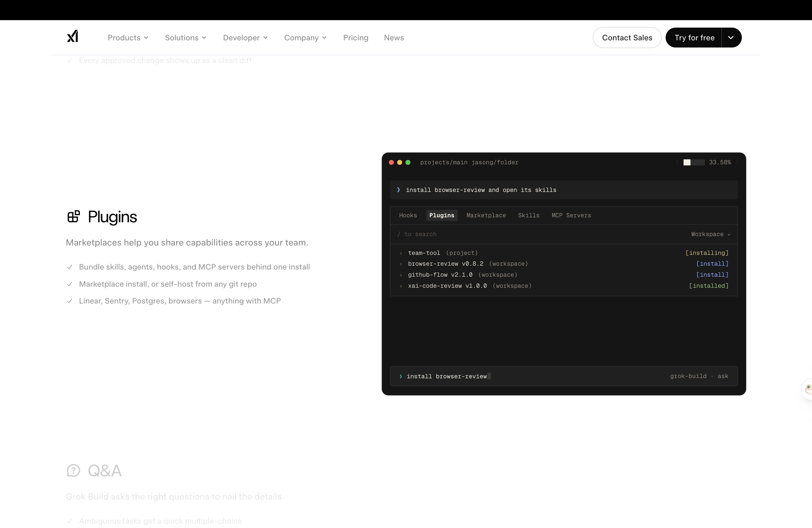Click 'Linear, Sentry, Postgres, browsers' bullet text
The image size is (812, 528).
(x=180, y=301)
